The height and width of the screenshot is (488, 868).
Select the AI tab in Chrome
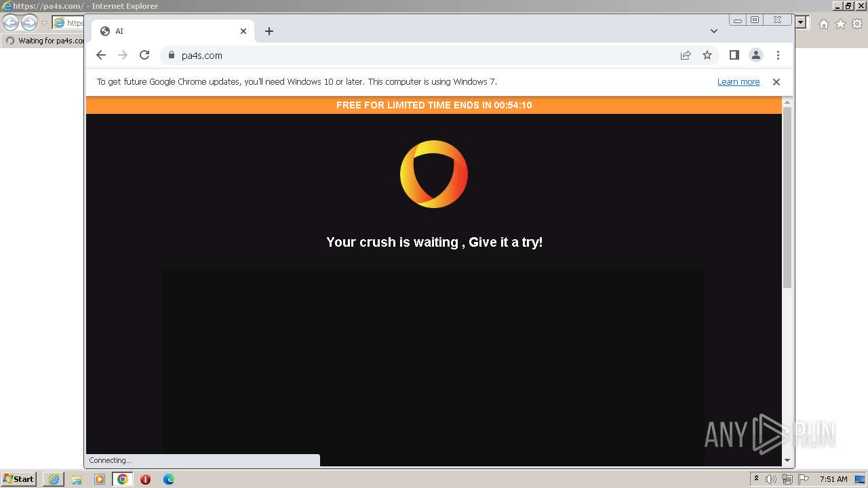[173, 31]
